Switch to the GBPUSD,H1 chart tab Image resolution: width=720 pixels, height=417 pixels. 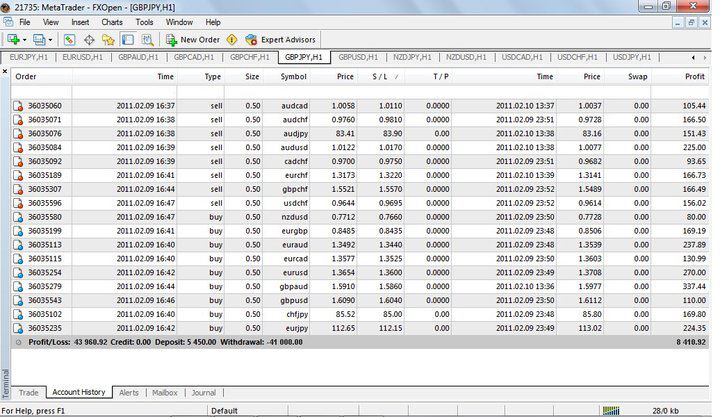tap(358, 57)
